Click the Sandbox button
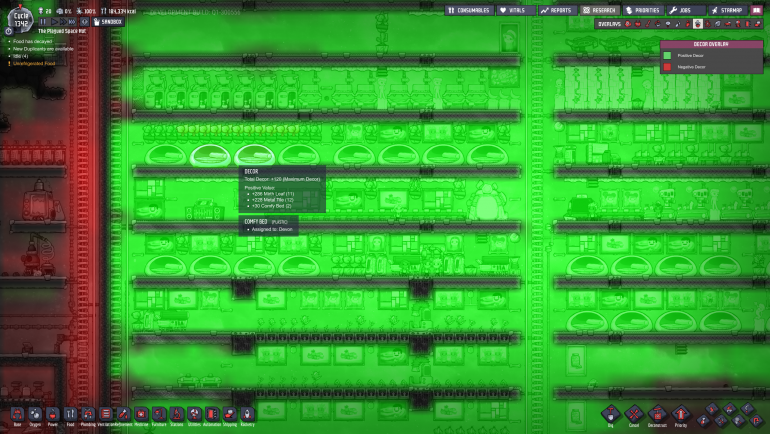The height and width of the screenshot is (434, 770). click(x=108, y=22)
